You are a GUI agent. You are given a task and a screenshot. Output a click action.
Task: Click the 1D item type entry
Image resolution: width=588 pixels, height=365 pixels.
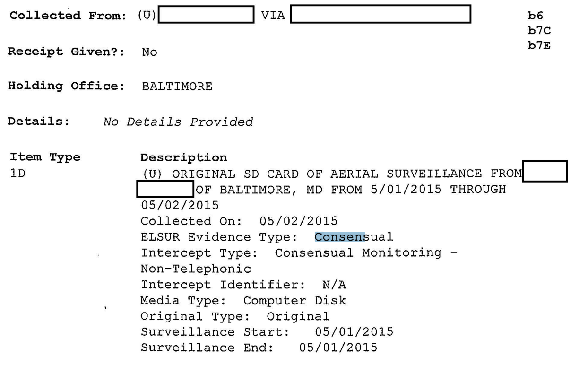[x=17, y=173]
